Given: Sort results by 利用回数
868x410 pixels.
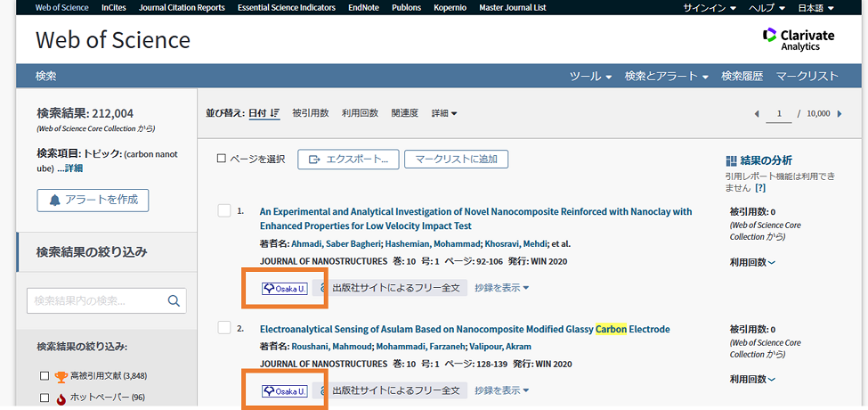Looking at the screenshot, I should pyautogui.click(x=360, y=113).
